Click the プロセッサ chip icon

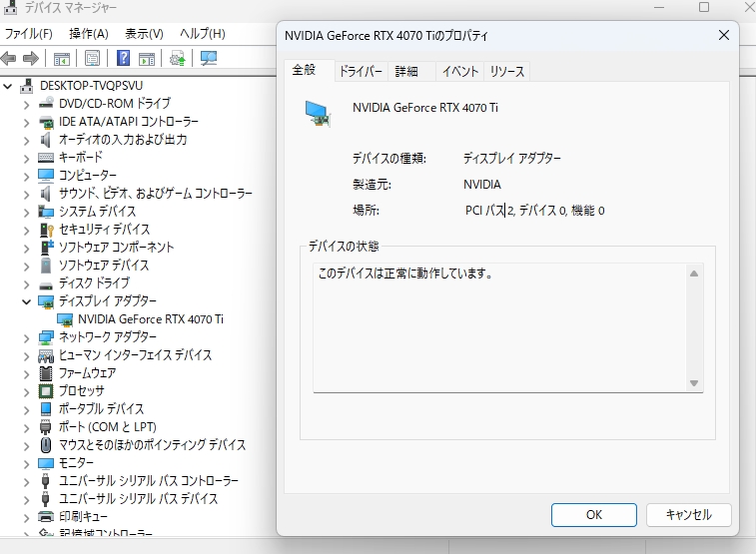coord(46,390)
